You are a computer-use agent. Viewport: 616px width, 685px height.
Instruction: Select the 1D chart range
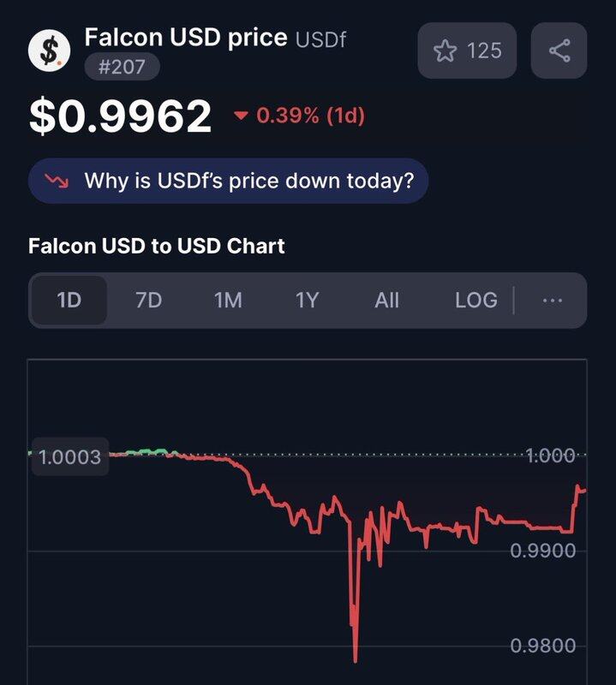pyautogui.click(x=69, y=301)
